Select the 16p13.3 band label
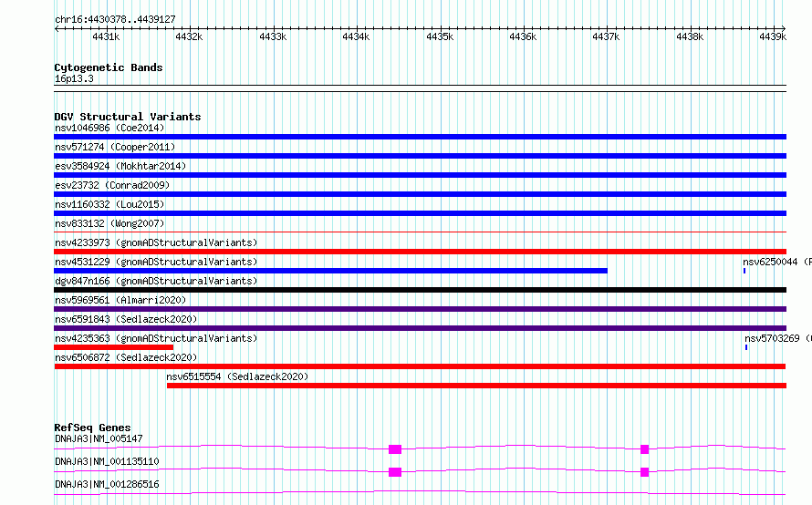The image size is (812, 505). (74, 78)
